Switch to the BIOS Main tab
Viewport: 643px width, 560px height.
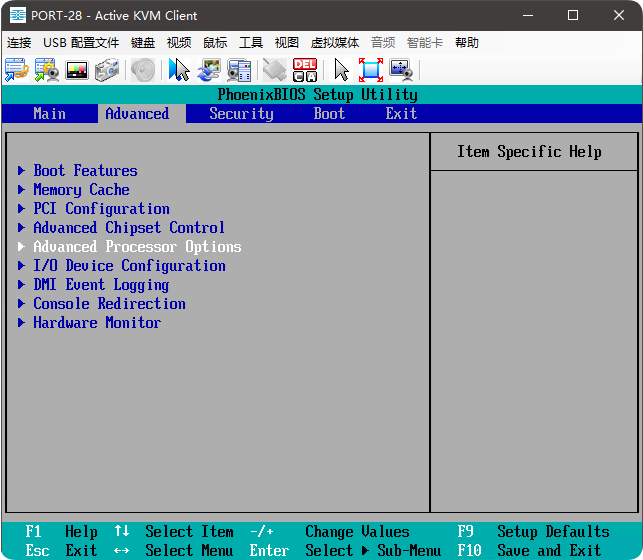click(50, 114)
